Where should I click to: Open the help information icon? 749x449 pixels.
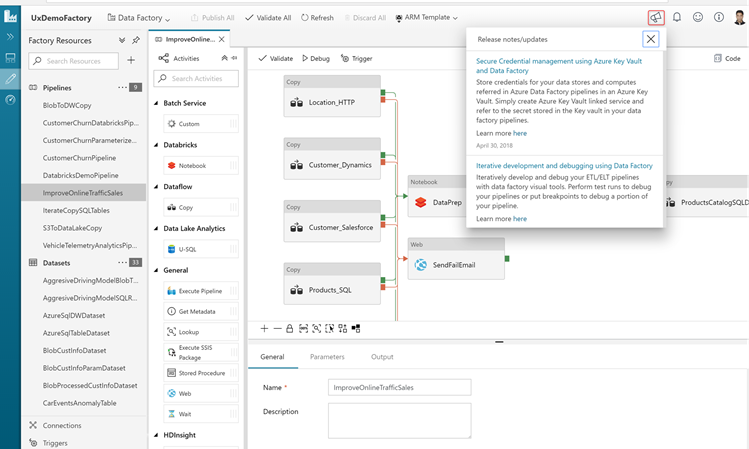coord(718,18)
